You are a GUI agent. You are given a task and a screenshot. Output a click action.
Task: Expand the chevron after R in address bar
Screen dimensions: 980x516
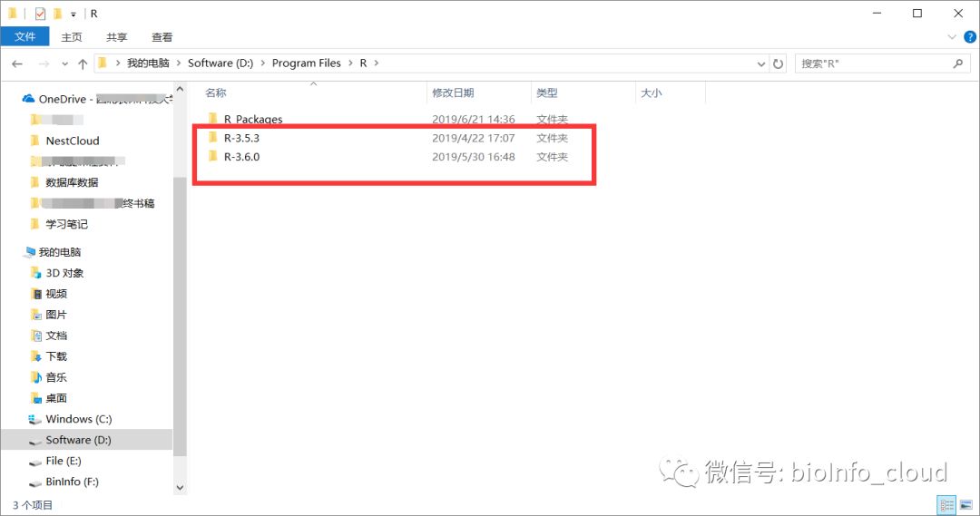(x=377, y=63)
